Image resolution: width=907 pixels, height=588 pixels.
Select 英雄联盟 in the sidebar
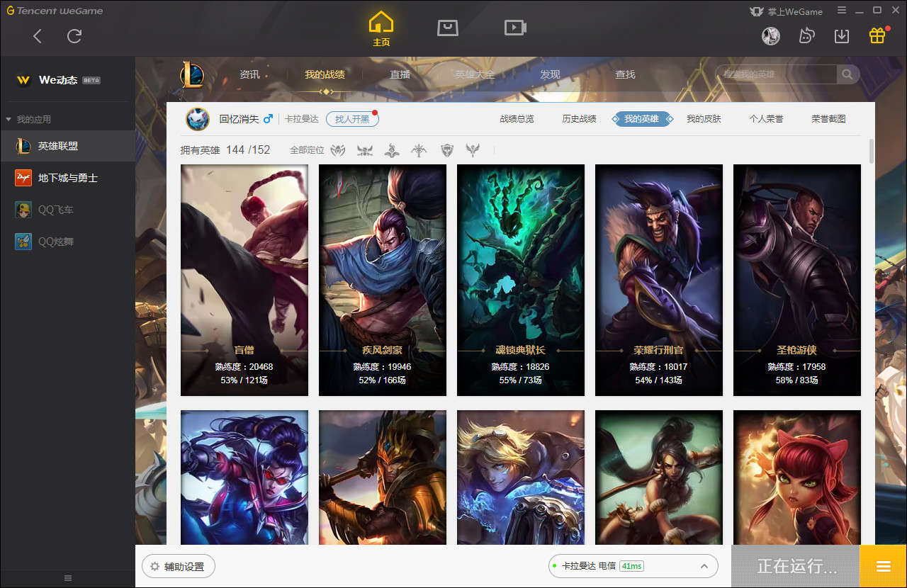click(67, 146)
